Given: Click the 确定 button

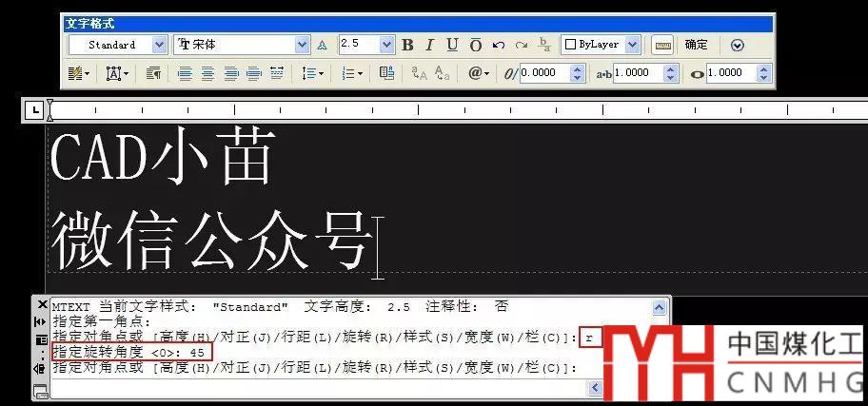Looking at the screenshot, I should (x=696, y=45).
